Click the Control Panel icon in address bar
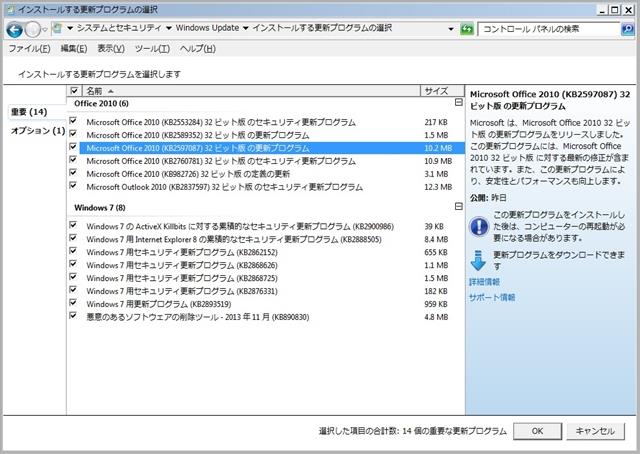This screenshot has width=640, height=454. (58, 29)
